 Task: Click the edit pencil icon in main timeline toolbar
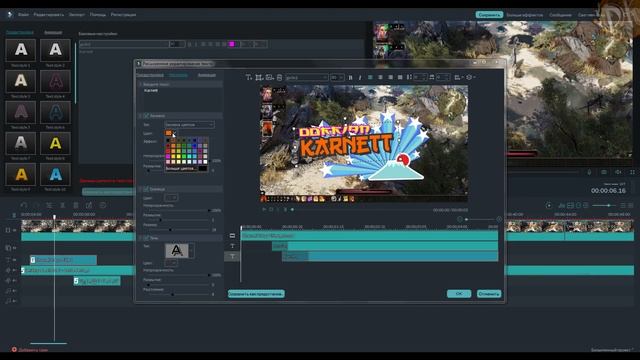(89, 205)
